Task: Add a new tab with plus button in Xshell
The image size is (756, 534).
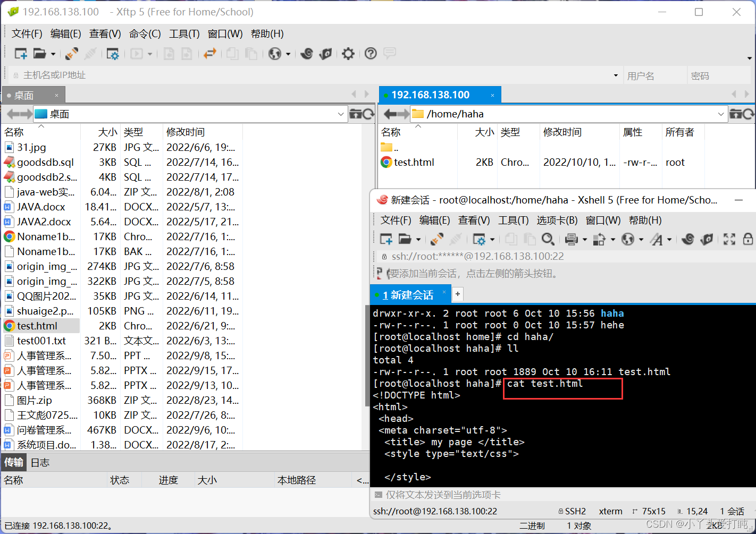Action: click(x=458, y=294)
